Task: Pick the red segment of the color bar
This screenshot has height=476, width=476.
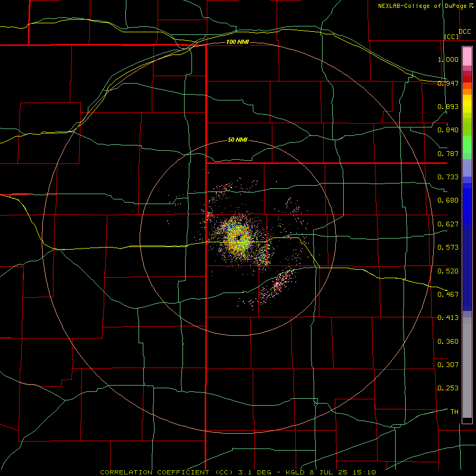Action: [467, 79]
